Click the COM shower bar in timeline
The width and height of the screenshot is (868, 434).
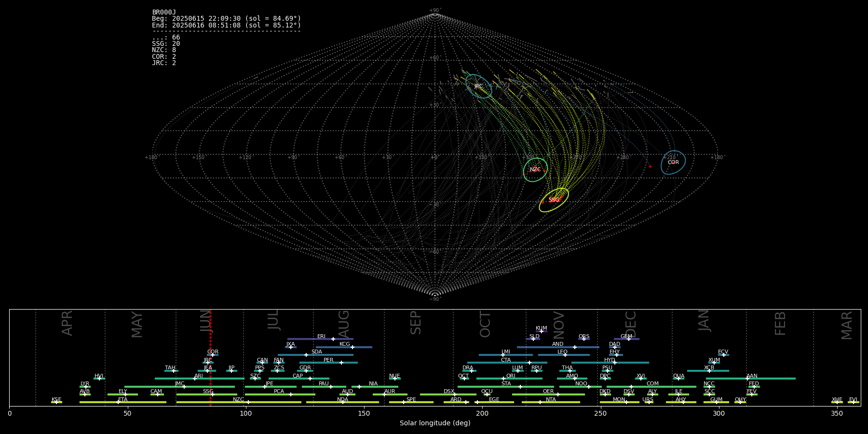651,387
